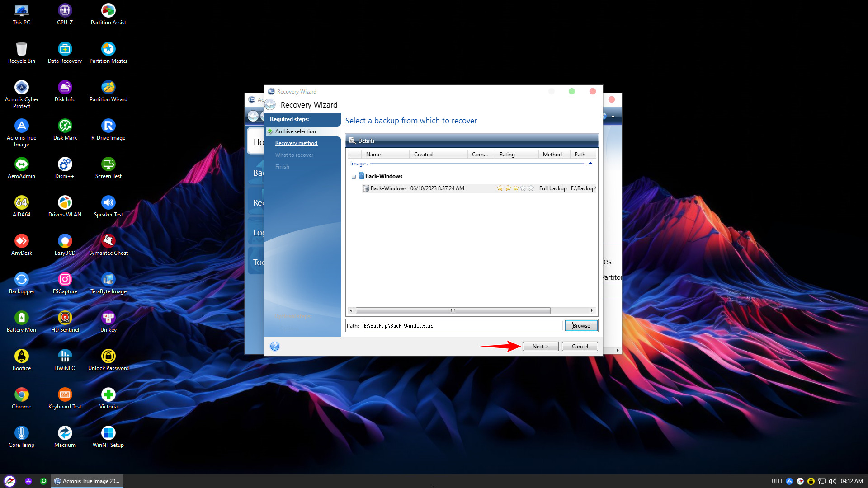
Task: Set the backup rating stars
Action: pos(515,188)
